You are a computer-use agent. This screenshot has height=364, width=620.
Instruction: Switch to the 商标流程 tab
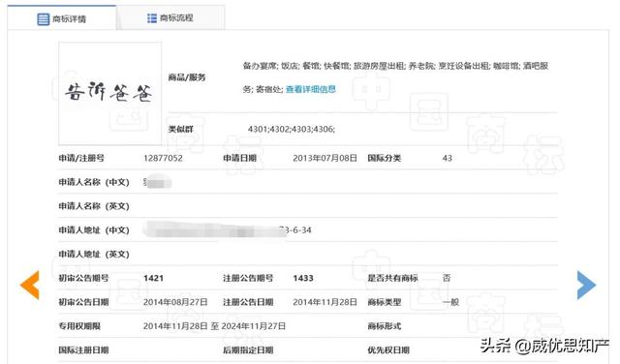pyautogui.click(x=170, y=17)
